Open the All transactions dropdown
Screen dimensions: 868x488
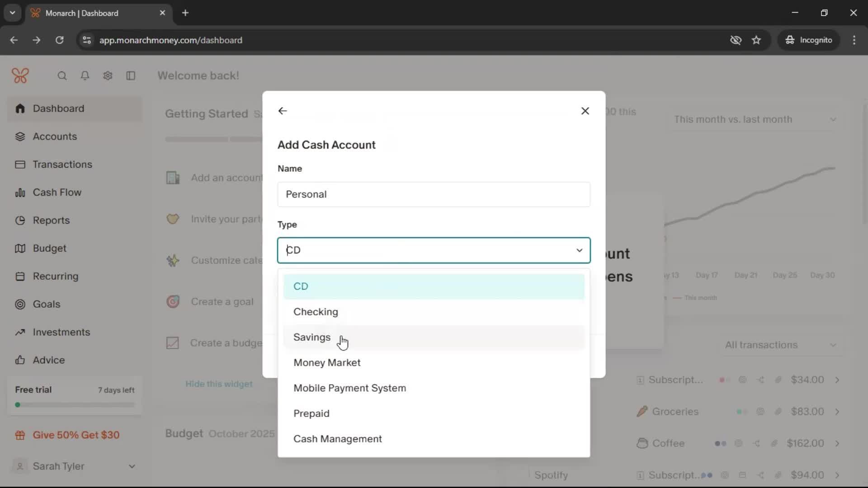(780, 345)
